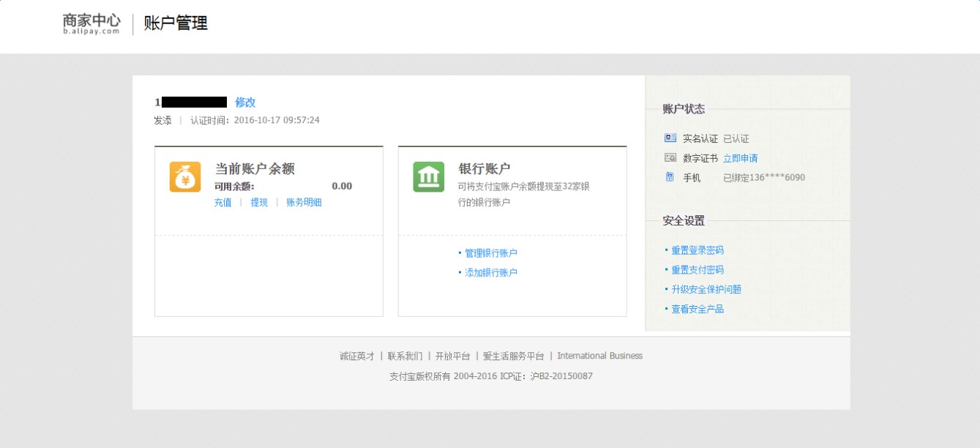Open 升级安全保护问题 link

pos(706,290)
